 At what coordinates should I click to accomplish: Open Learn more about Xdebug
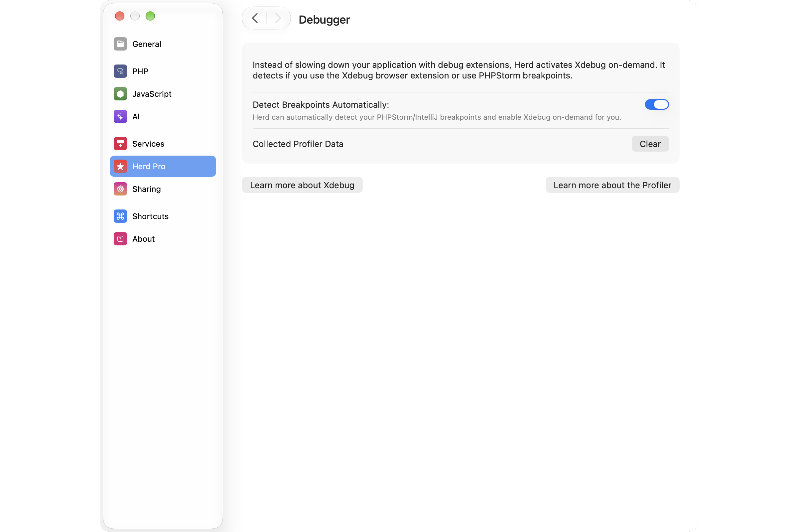point(302,185)
